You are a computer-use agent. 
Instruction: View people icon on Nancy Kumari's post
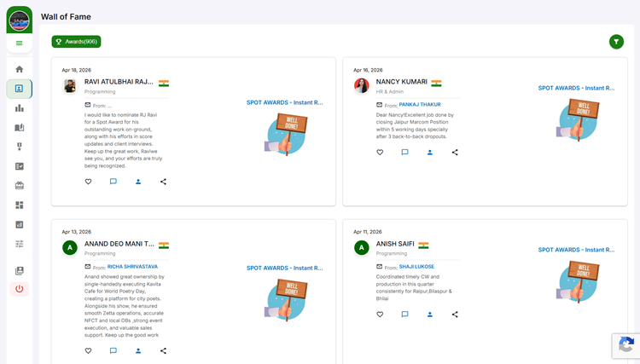[x=430, y=152]
